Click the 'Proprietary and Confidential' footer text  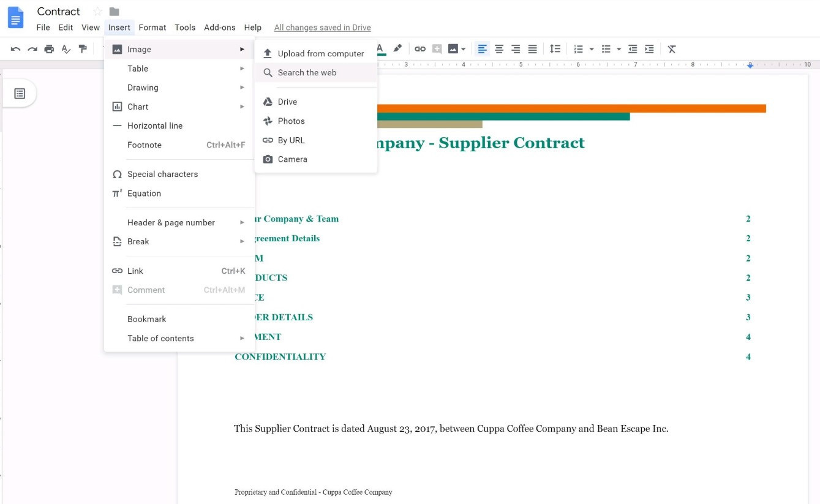click(313, 492)
